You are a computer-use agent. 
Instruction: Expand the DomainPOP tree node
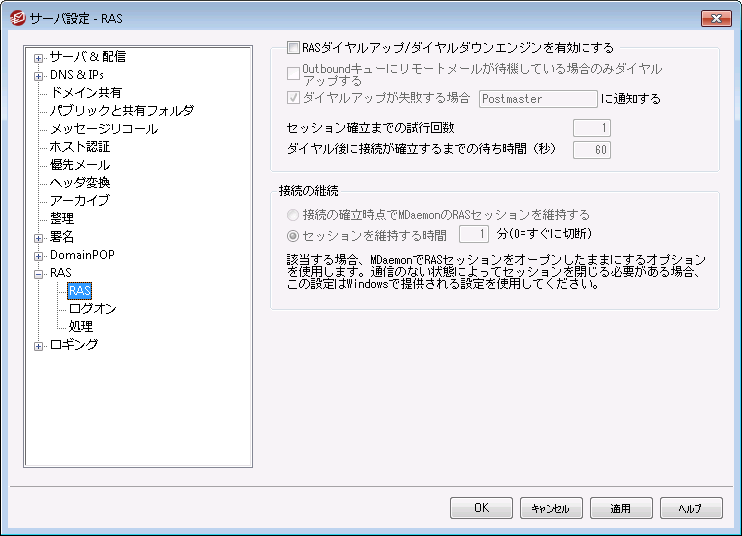coord(39,255)
